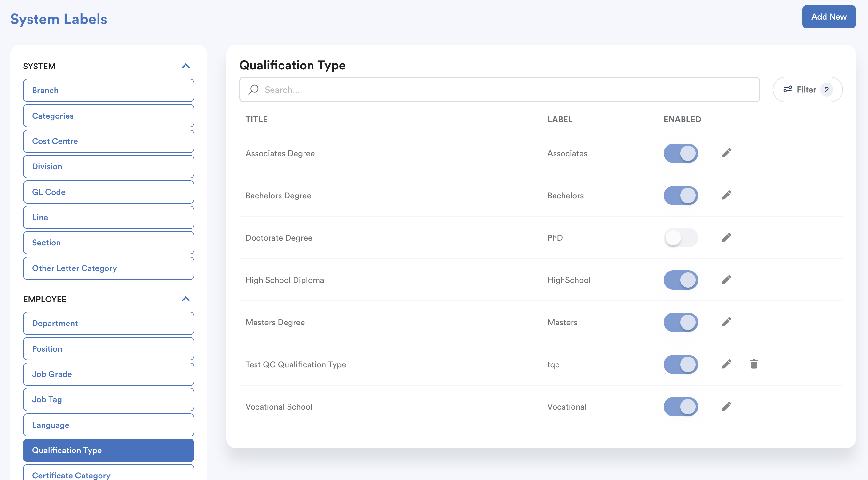Click the search magnifier icon
This screenshot has height=480, width=868.
pyautogui.click(x=253, y=90)
